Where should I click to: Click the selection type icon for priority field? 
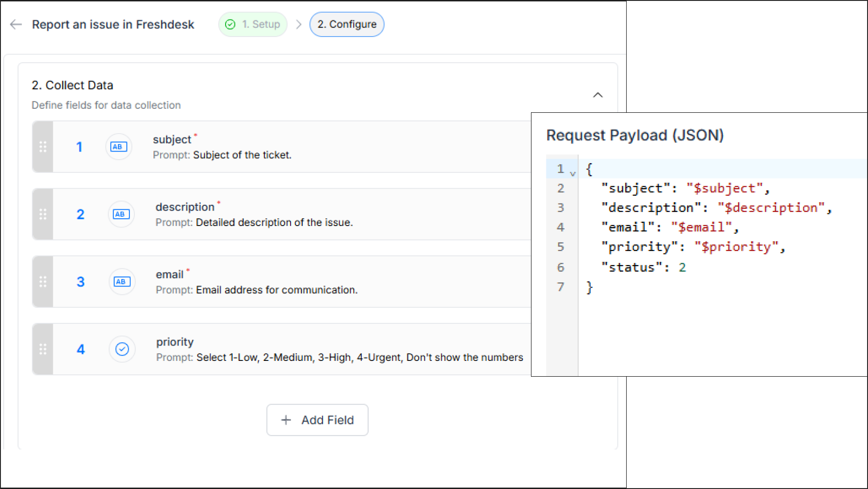pos(122,349)
